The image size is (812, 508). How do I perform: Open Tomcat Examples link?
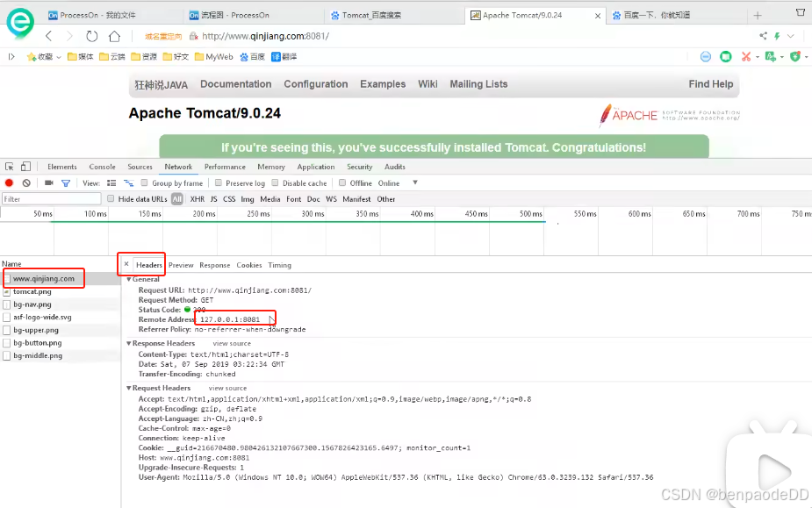click(x=383, y=84)
